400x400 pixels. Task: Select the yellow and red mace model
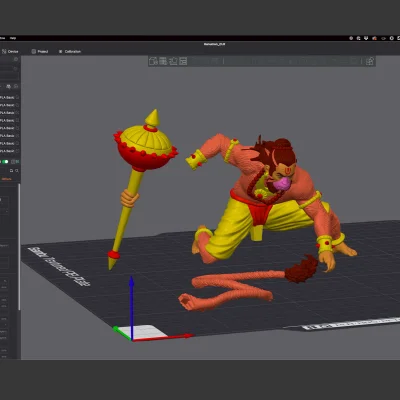(143, 150)
